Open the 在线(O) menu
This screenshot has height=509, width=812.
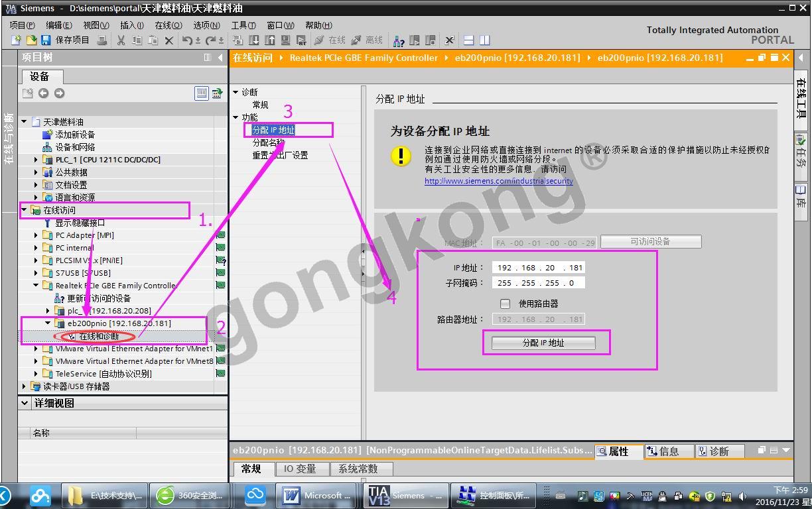point(168,25)
